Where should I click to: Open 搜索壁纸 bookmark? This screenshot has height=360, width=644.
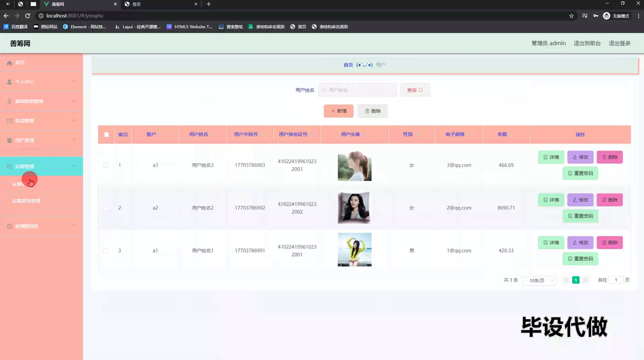click(231, 27)
